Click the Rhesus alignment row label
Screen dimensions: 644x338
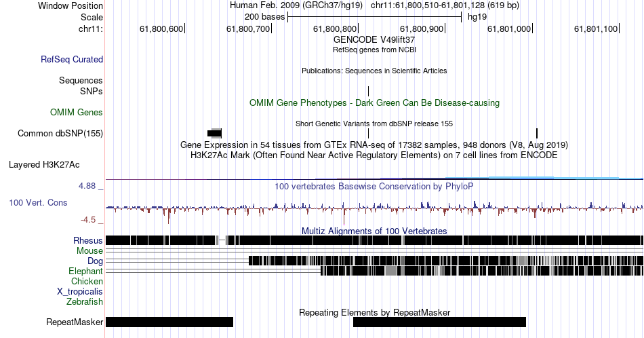coord(88,240)
